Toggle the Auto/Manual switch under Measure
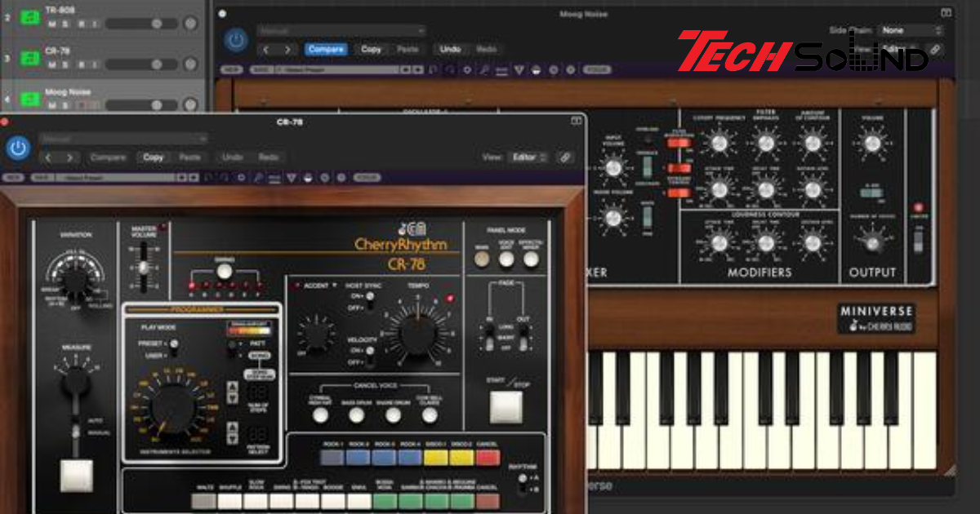 click(x=75, y=428)
